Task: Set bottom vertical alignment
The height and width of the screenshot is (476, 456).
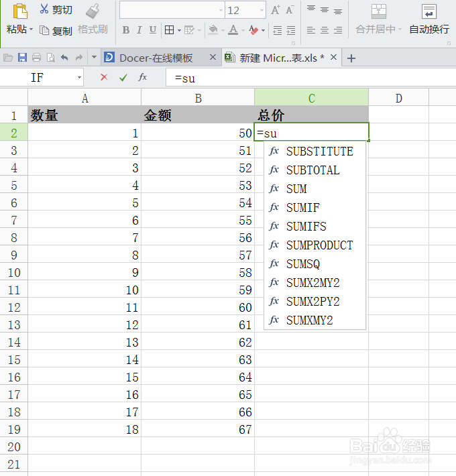Action: [x=338, y=11]
